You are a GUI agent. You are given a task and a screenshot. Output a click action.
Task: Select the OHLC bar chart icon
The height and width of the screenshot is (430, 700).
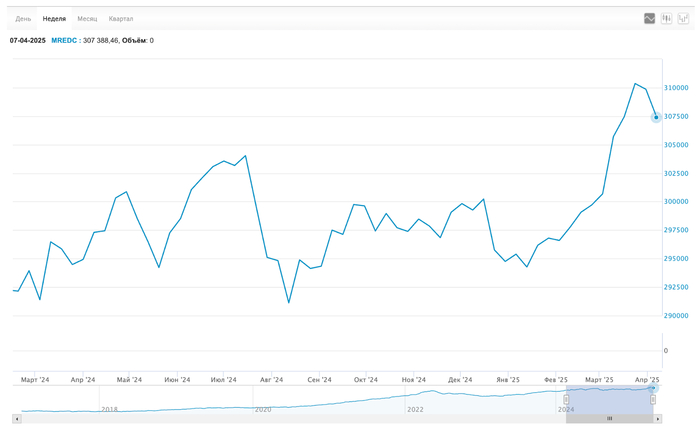click(x=684, y=18)
